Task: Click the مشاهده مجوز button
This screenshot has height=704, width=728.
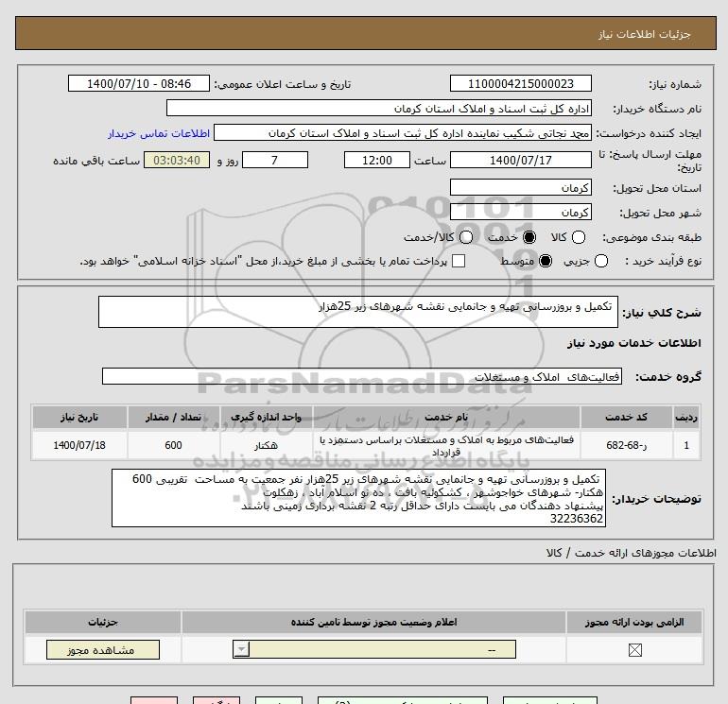Action: [x=103, y=649]
